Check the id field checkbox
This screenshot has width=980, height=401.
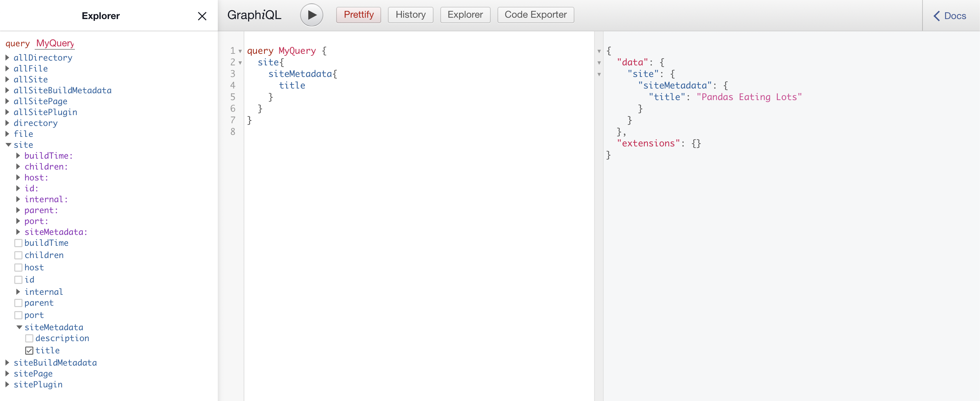point(18,279)
